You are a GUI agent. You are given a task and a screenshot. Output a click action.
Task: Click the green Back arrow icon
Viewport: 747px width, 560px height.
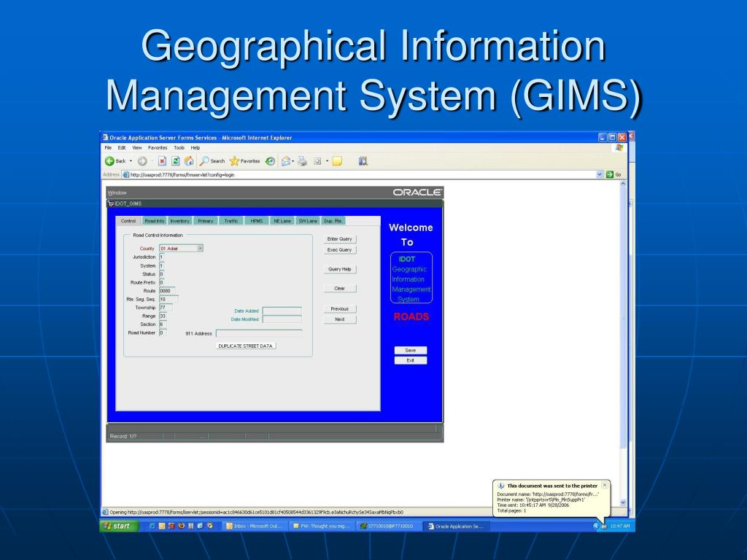pos(109,161)
